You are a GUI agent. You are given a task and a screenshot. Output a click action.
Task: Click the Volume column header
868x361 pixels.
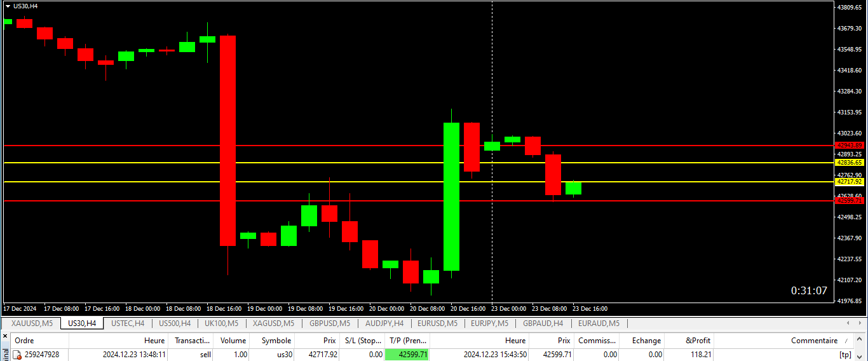click(x=233, y=341)
